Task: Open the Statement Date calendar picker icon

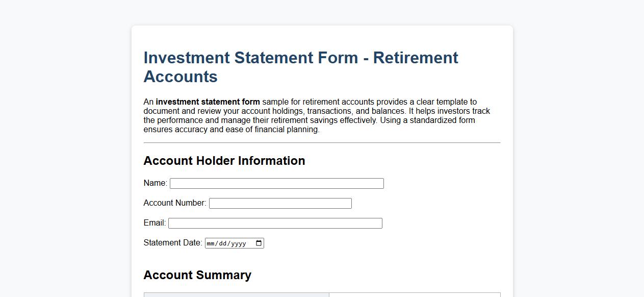Action: pos(259,243)
